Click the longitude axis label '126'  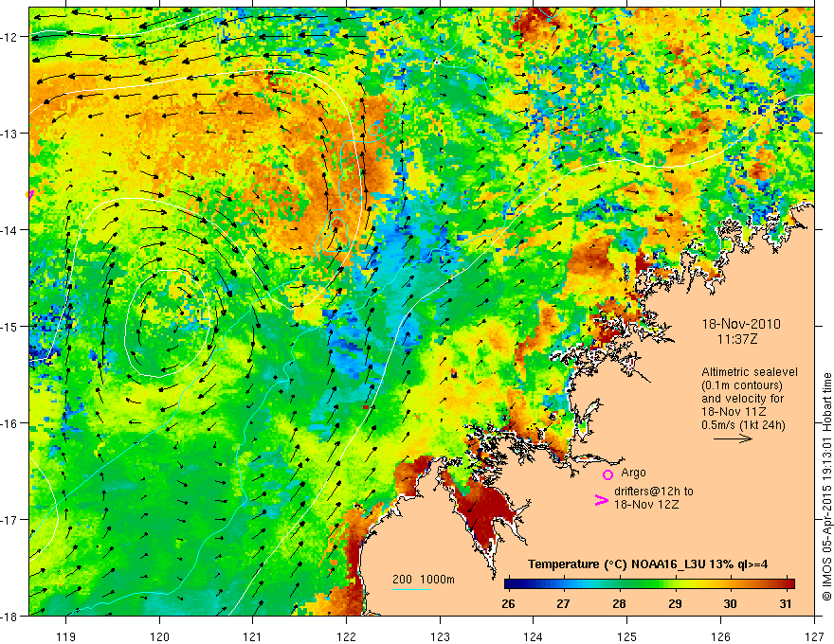(x=720, y=636)
